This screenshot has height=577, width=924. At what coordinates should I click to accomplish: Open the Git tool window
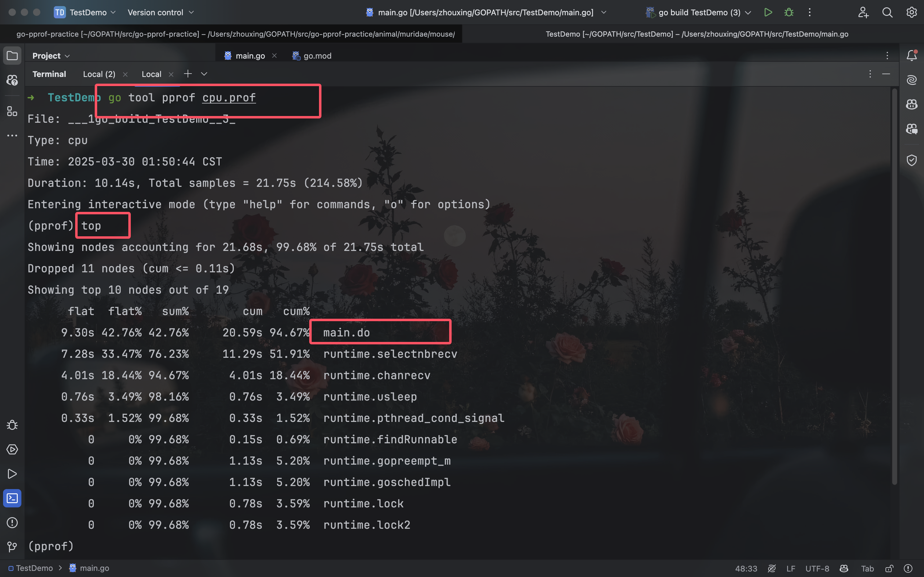pyautogui.click(x=12, y=546)
